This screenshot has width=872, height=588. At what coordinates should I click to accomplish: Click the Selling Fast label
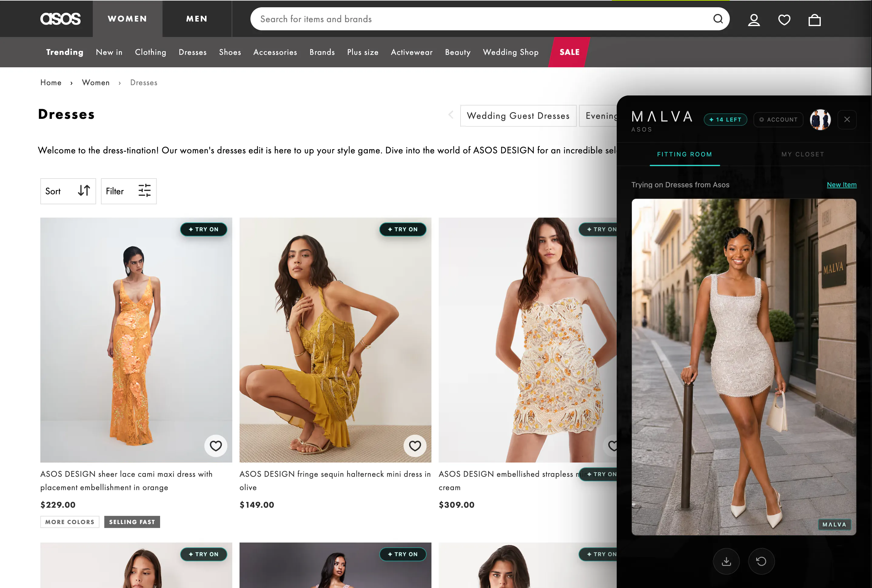coord(132,522)
